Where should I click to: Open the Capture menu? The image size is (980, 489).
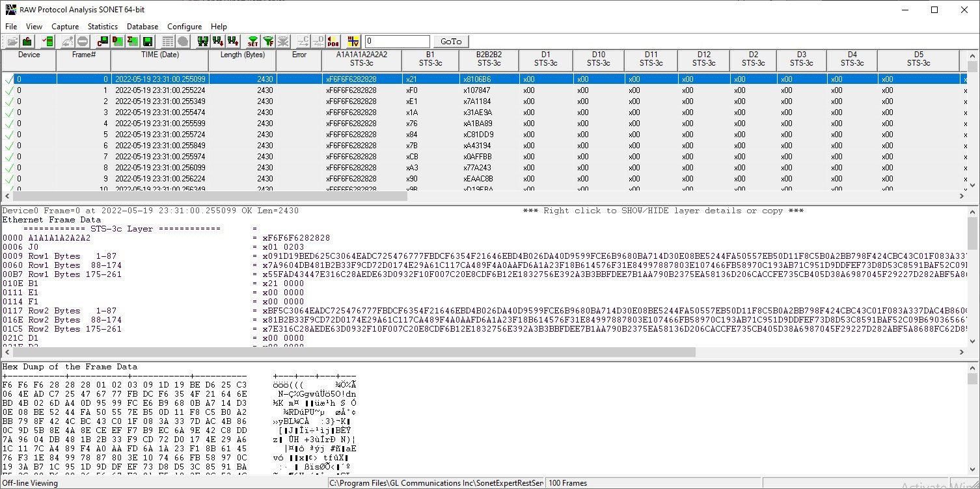(x=65, y=27)
